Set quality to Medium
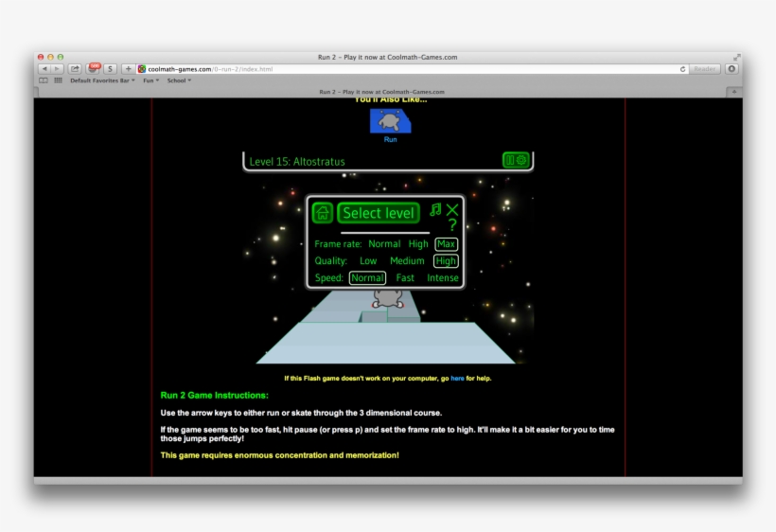Screen dimensions: 776x532 tap(407, 261)
